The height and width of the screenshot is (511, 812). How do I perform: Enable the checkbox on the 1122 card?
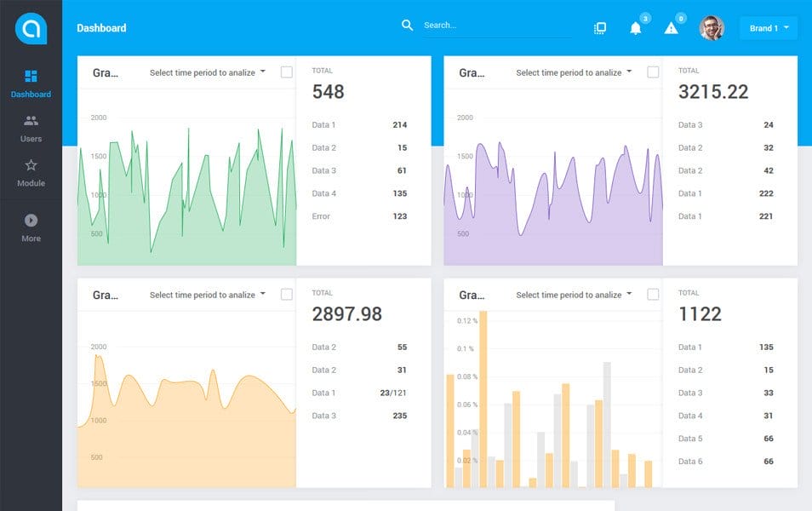(x=653, y=294)
